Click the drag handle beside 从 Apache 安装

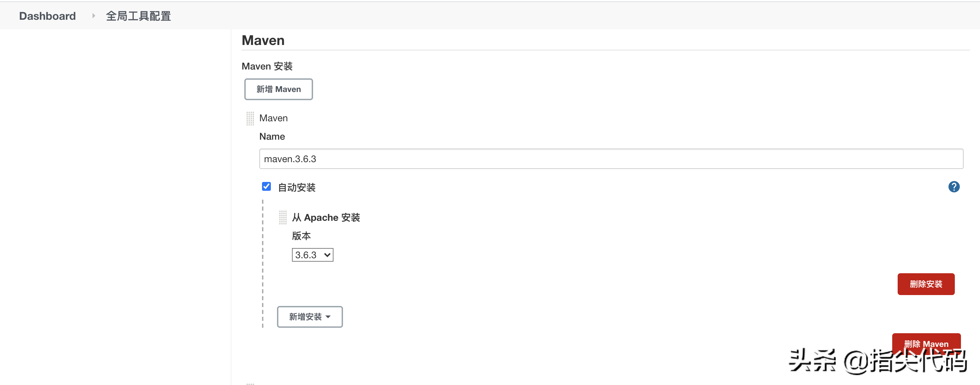[x=282, y=217]
